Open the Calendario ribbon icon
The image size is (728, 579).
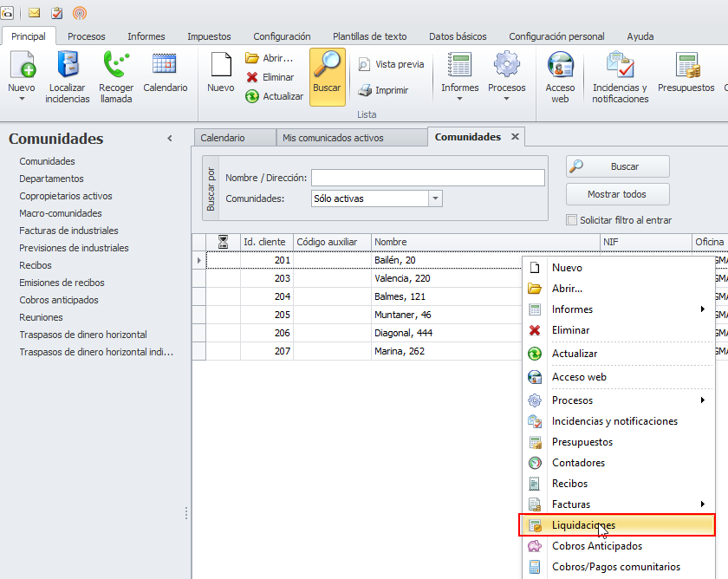[x=165, y=75]
